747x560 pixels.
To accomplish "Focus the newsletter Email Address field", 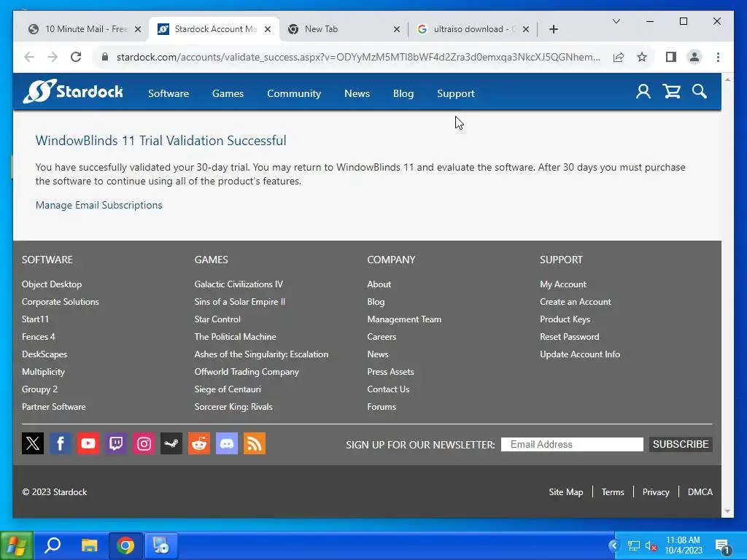I will 572,444.
